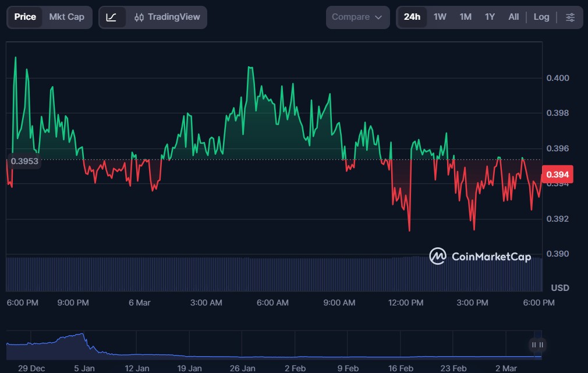Switch to the line chart view icon
Image resolution: width=588 pixels, height=373 pixels.
(112, 17)
